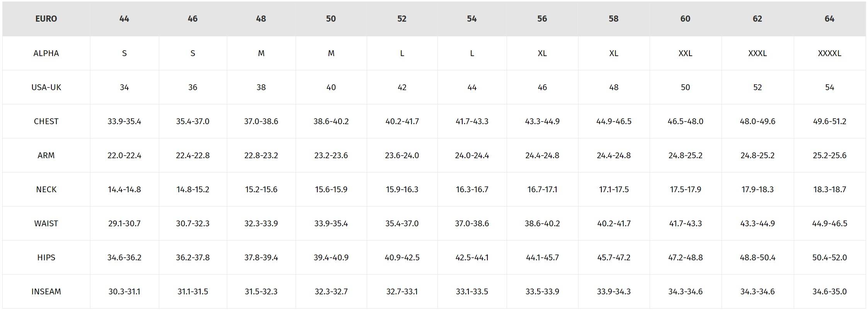868x311 pixels.
Task: Click the INSEAM row label
Action: 46,292
